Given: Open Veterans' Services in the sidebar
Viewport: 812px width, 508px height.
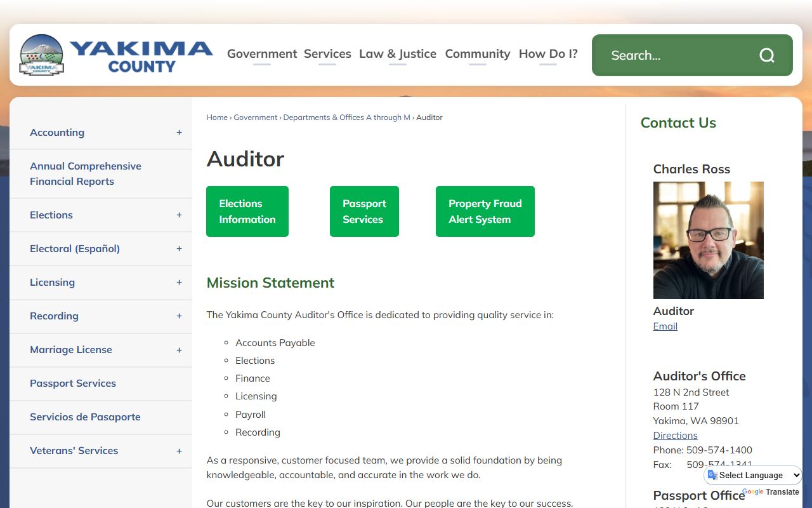Looking at the screenshot, I should (x=74, y=451).
